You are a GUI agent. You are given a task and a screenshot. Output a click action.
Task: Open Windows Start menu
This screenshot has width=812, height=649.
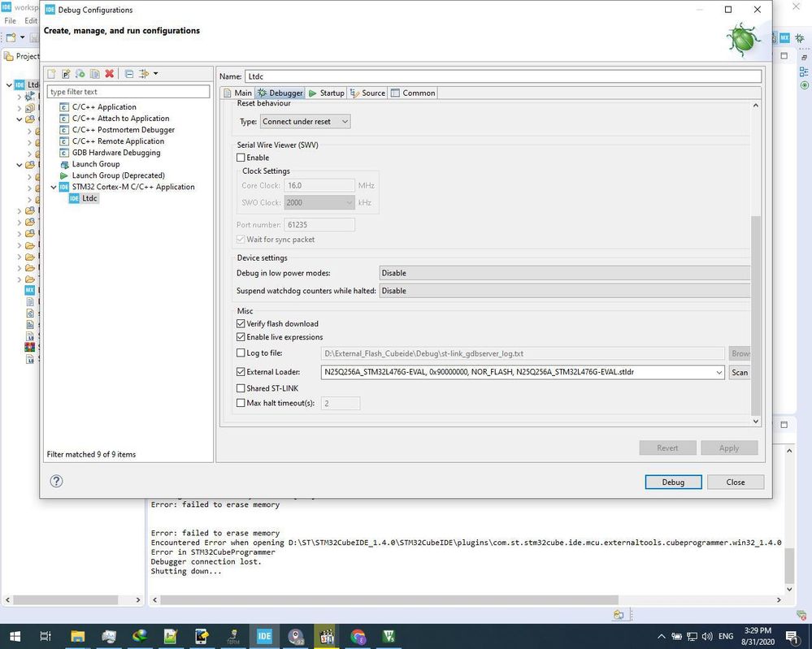[15, 636]
